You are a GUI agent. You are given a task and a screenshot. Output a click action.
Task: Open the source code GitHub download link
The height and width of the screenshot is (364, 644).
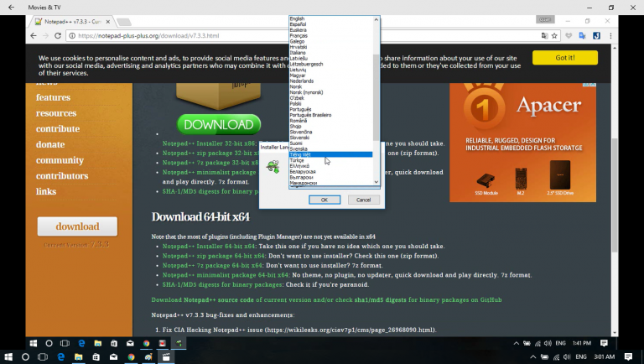(x=326, y=300)
